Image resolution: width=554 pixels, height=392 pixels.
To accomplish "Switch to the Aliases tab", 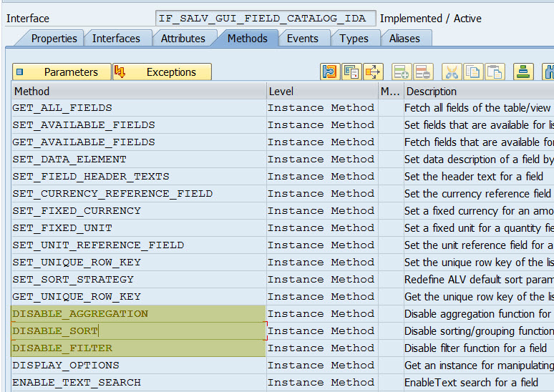I will tap(404, 38).
